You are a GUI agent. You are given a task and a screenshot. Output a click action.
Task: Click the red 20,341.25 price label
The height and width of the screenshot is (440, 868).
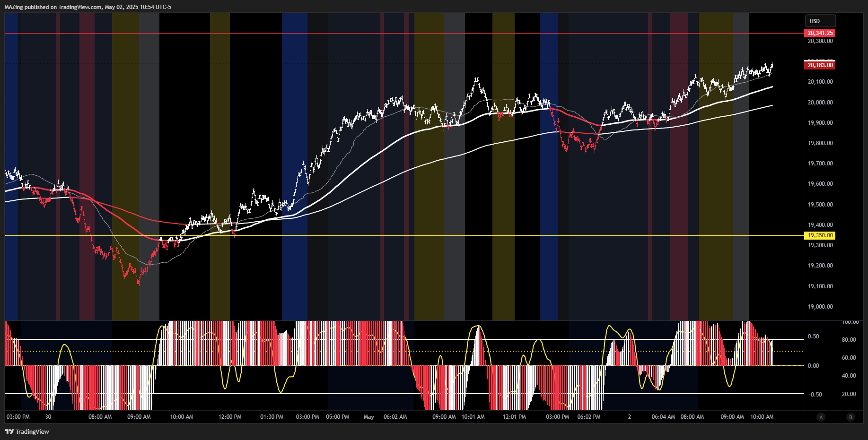820,33
